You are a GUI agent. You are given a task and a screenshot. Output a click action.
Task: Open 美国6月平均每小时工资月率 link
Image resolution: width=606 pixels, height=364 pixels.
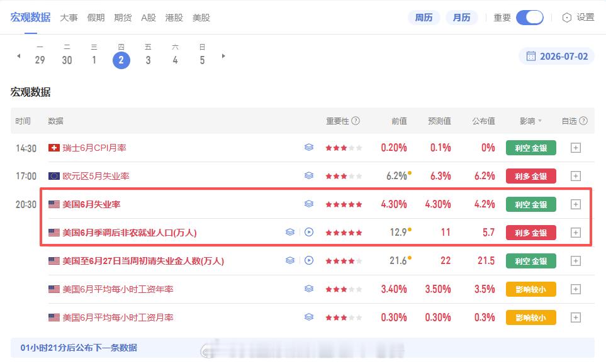tap(118, 317)
